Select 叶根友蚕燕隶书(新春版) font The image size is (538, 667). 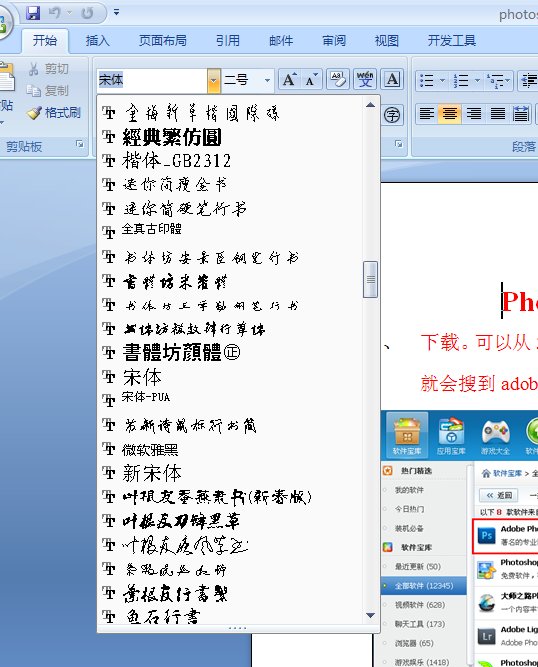pos(230,497)
